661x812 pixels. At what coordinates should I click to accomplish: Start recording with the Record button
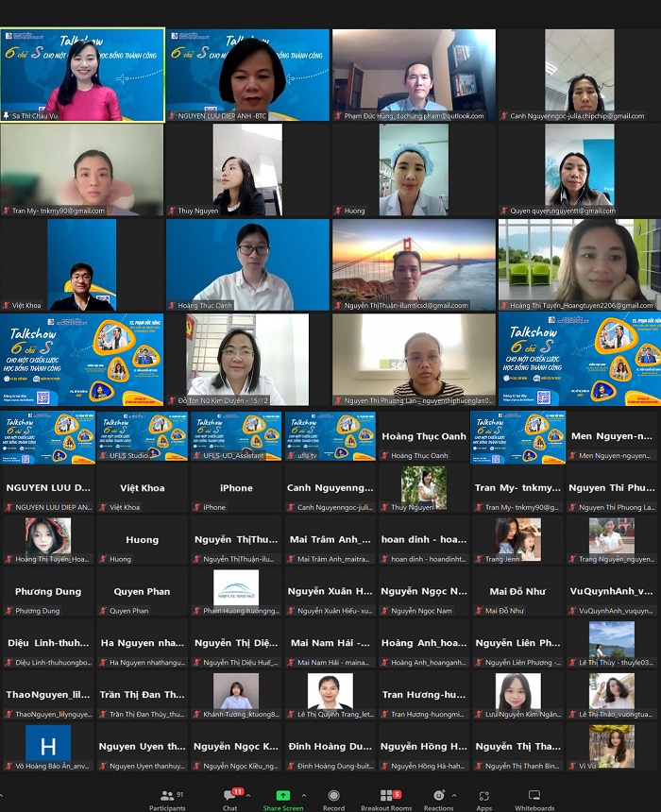333,799
